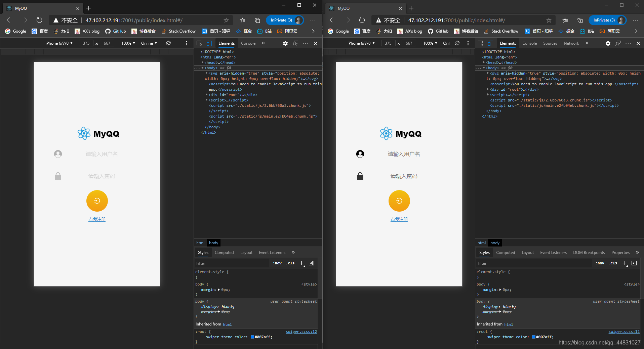Viewport: 644px width, 349px height.
Task: Toggle computed styles sidebar icon in right Styles pane
Action: click(x=634, y=263)
